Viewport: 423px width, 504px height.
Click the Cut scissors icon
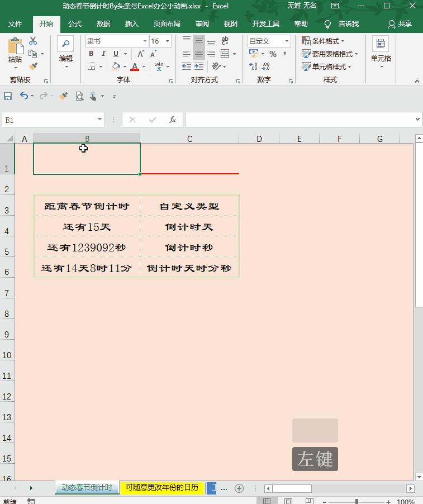pyautogui.click(x=33, y=41)
